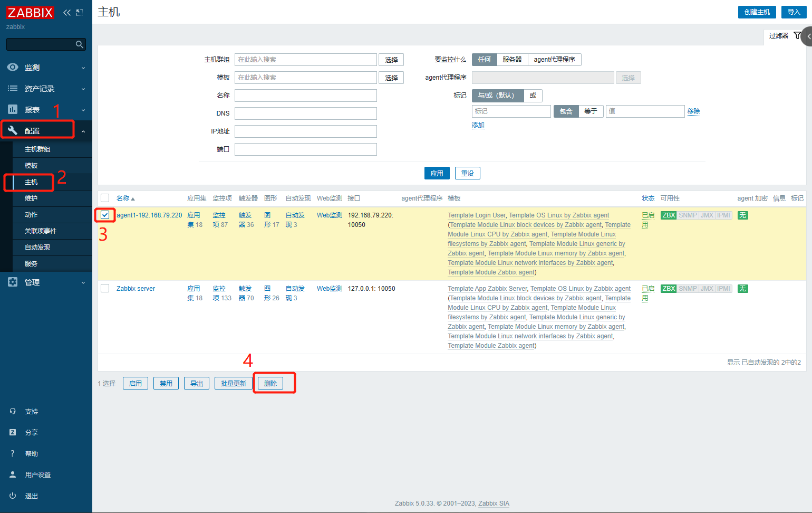Check the Zabbix server host checkbox
The width and height of the screenshot is (812, 513).
coord(105,288)
